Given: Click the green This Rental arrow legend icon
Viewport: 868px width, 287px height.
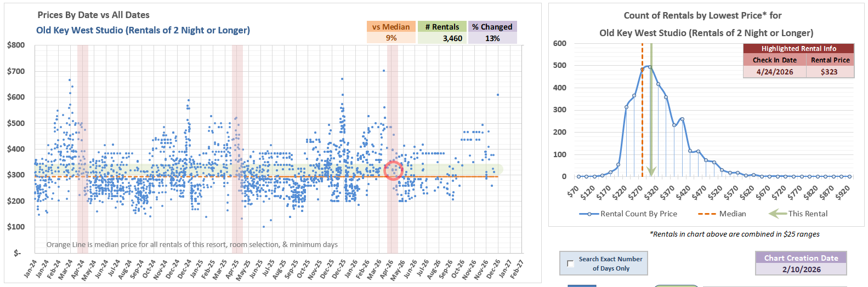Looking at the screenshot, I should click(778, 214).
